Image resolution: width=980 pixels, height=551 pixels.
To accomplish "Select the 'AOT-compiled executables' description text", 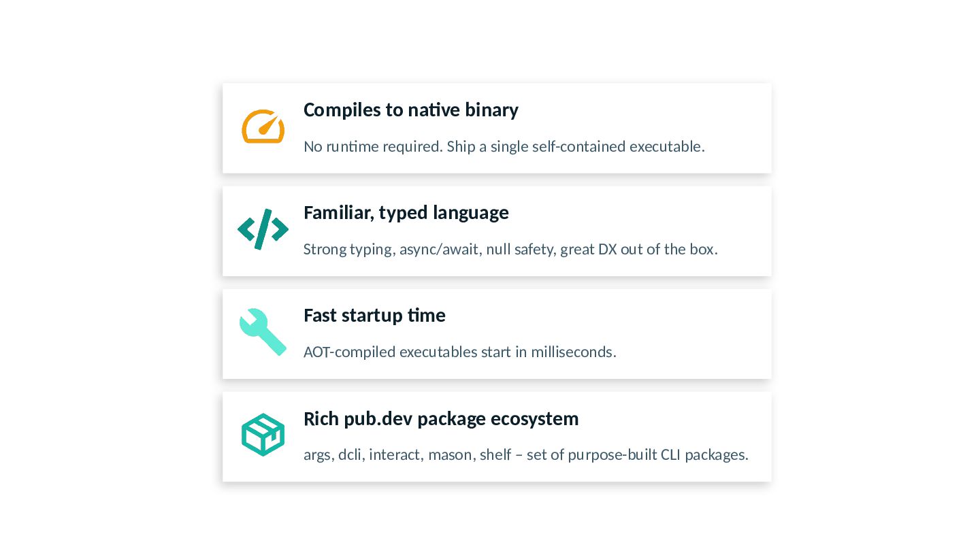I will pos(459,352).
